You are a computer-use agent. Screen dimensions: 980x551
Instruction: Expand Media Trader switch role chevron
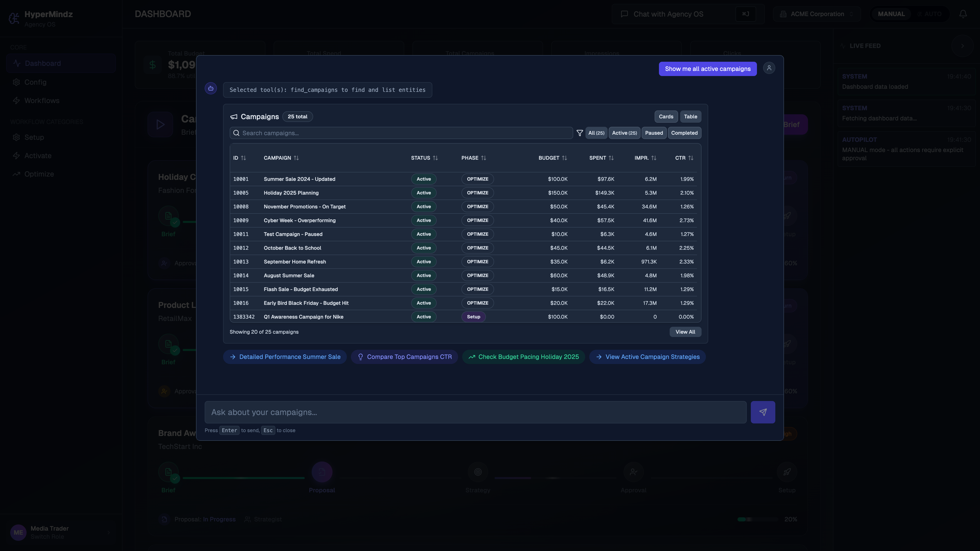click(108, 532)
